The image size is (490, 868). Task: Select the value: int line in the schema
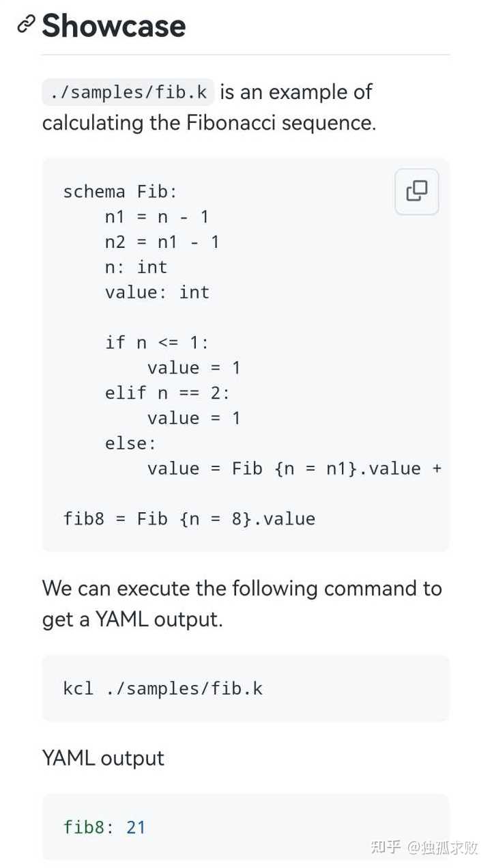tap(156, 292)
